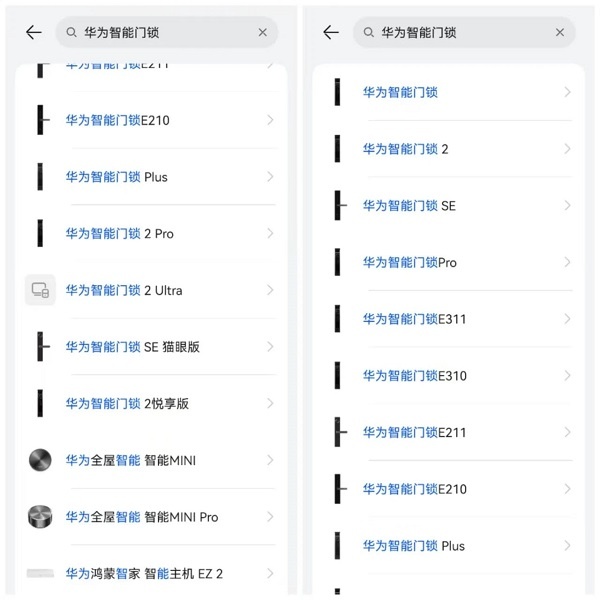The height and width of the screenshot is (600, 600).
Task: Choose 华为全屋智能 智能MINI Pro from results
Action: coord(142,517)
